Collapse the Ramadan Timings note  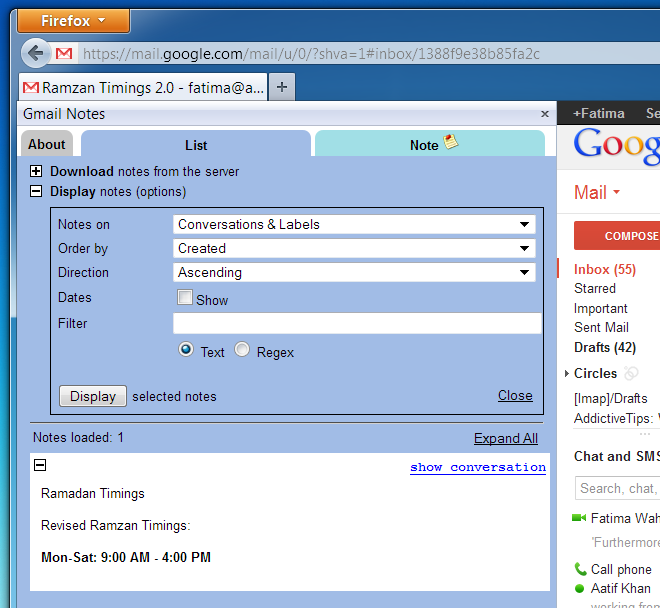tap(40, 465)
